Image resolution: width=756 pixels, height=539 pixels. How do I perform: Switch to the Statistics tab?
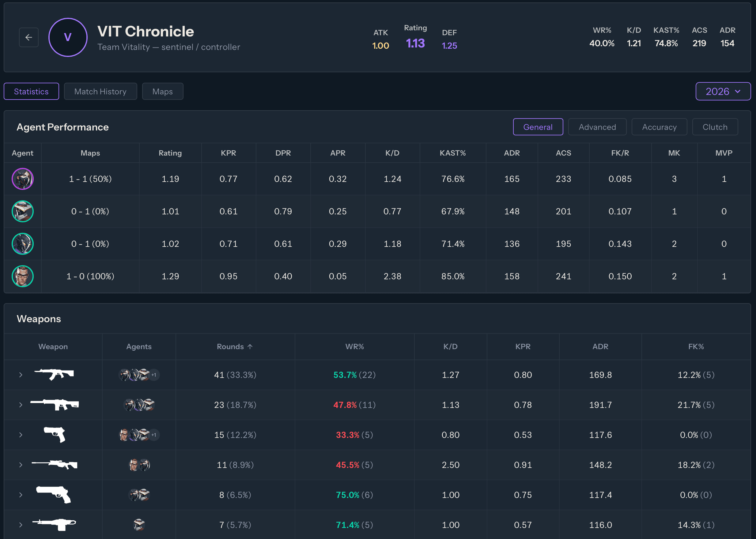(31, 91)
